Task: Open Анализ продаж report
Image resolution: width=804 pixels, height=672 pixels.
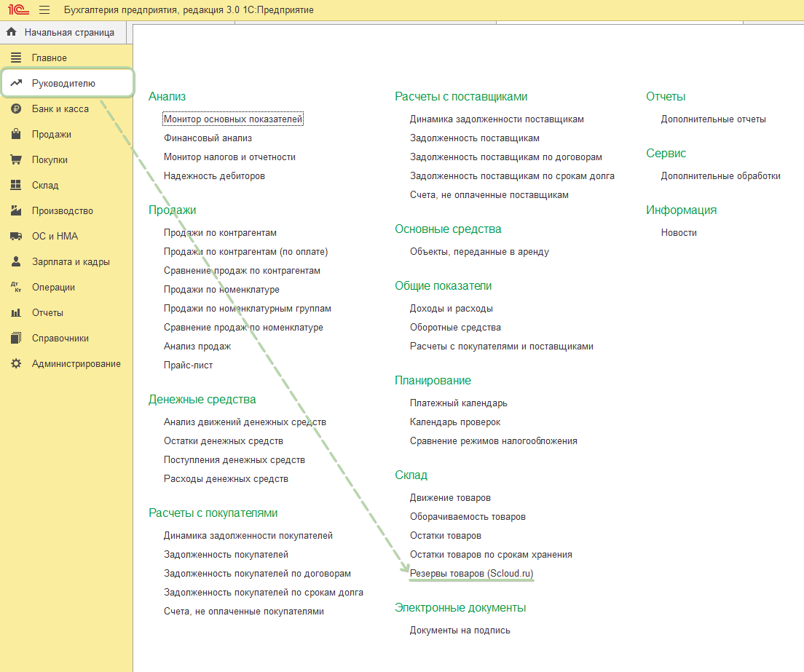Action: (197, 347)
